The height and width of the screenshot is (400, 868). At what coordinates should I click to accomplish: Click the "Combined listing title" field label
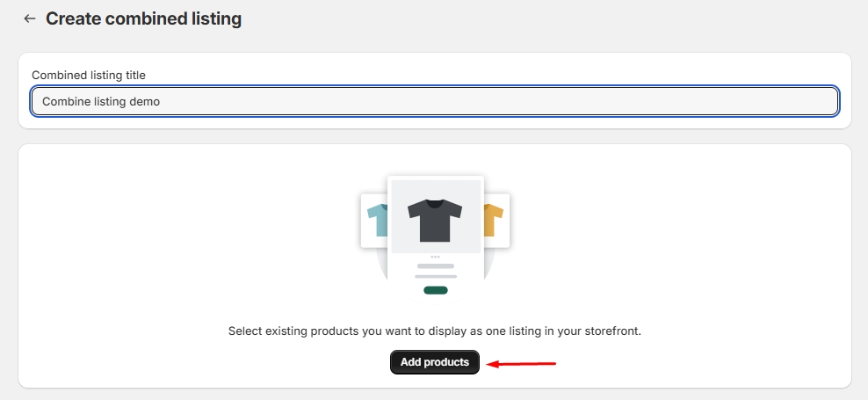pos(88,76)
